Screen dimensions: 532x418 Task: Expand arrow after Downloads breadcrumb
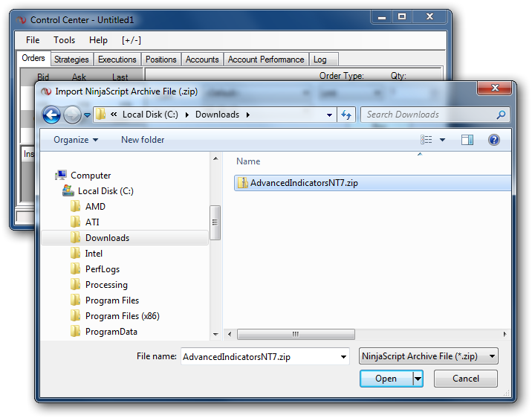click(248, 115)
